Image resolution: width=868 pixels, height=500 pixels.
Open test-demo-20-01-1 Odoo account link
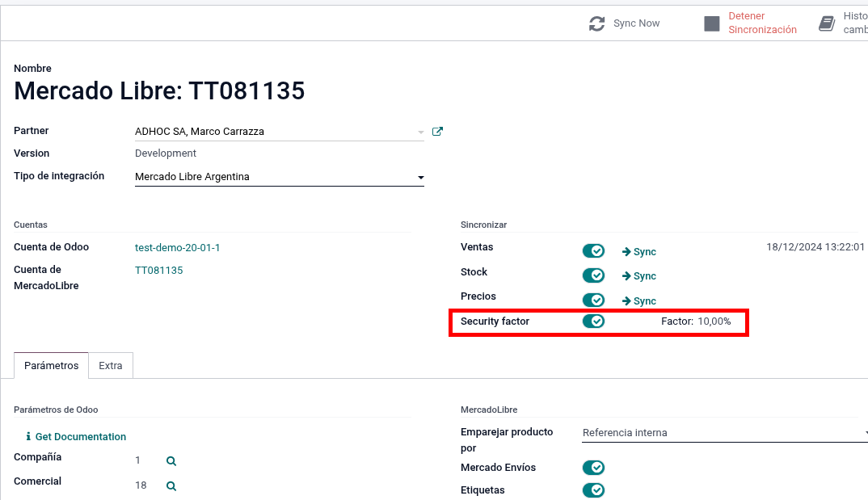[177, 248]
